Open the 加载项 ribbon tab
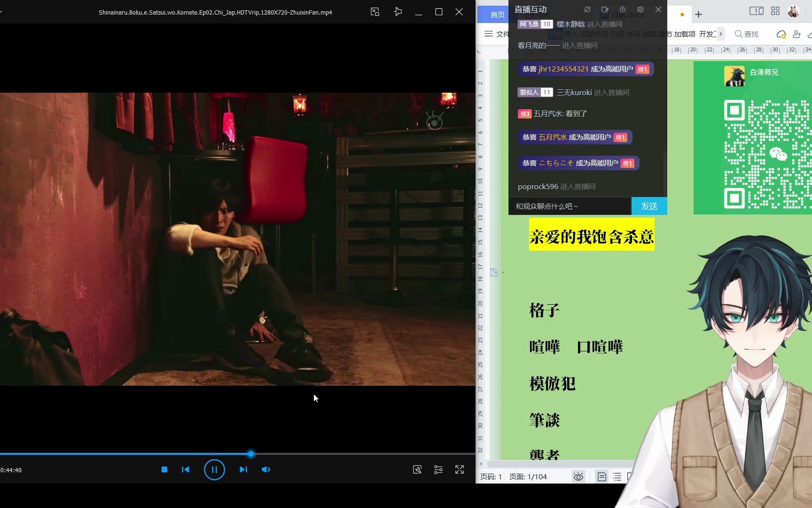The width and height of the screenshot is (812, 508). 685,34
